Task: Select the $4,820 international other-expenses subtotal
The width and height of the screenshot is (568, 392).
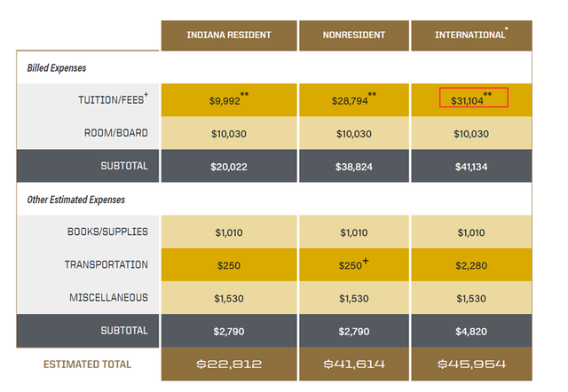Action: [470, 331]
